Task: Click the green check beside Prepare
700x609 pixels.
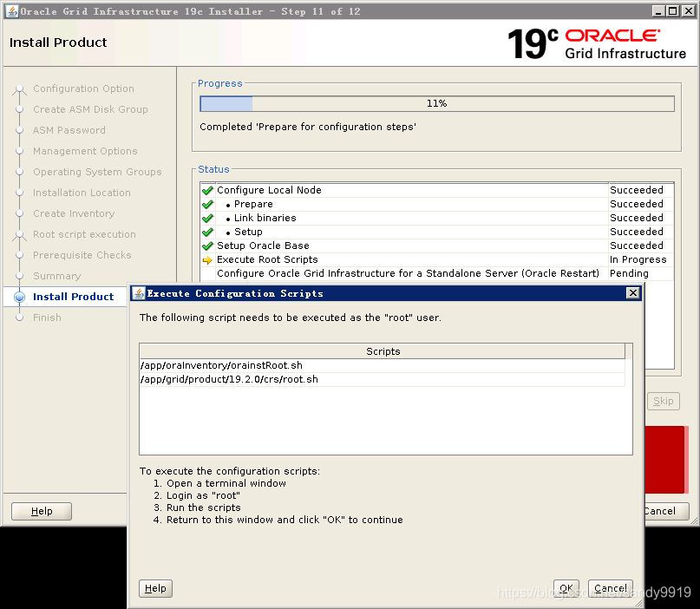Action: click(207, 204)
